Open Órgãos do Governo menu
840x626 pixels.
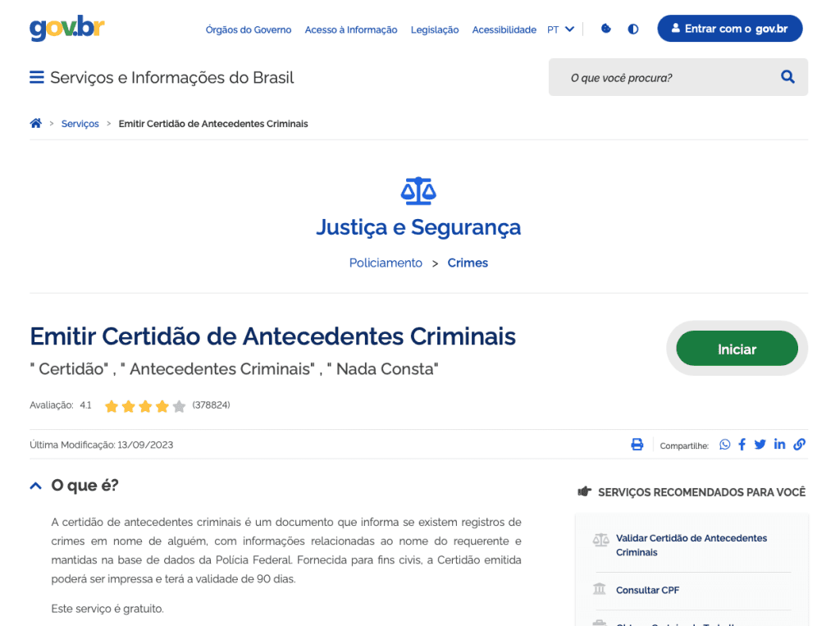tap(249, 30)
